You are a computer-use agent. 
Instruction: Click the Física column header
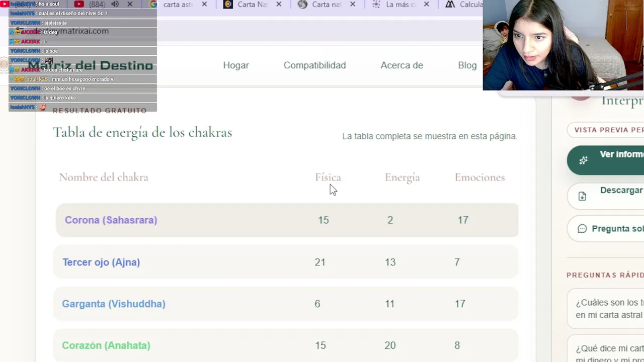tap(328, 177)
